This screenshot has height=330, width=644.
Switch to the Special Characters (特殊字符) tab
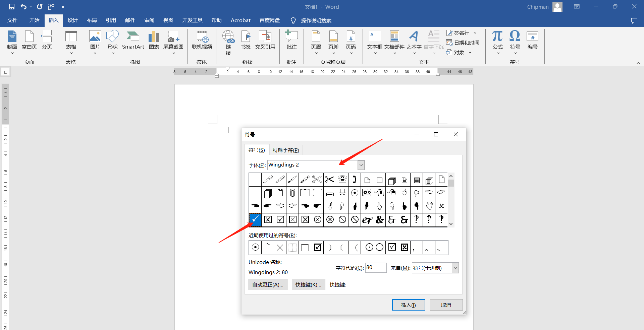[x=286, y=150]
